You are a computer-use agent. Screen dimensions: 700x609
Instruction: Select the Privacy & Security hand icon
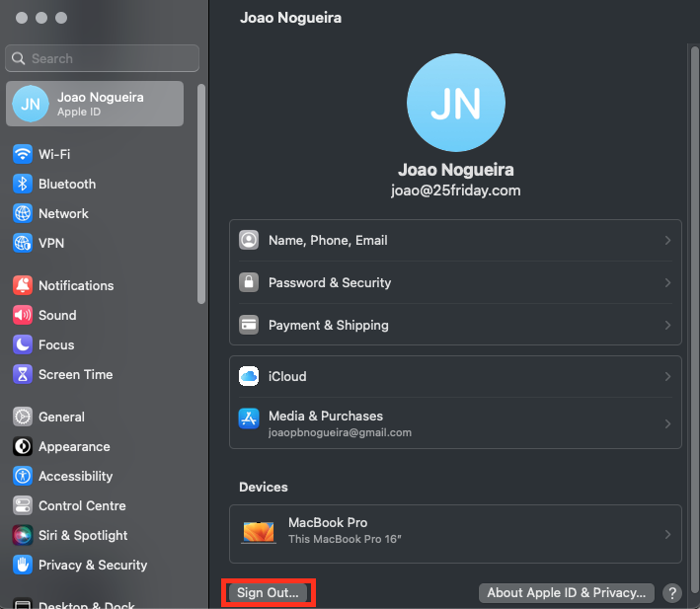click(x=23, y=565)
